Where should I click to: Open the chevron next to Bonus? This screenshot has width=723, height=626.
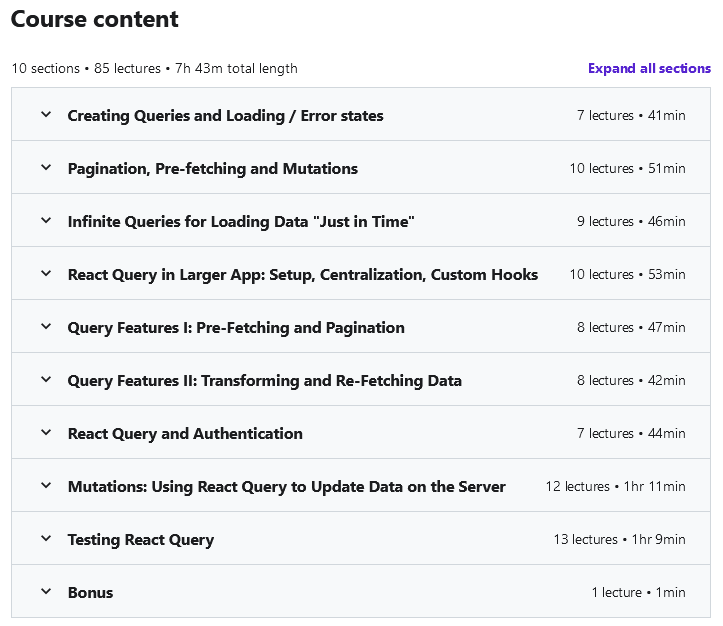(45, 592)
